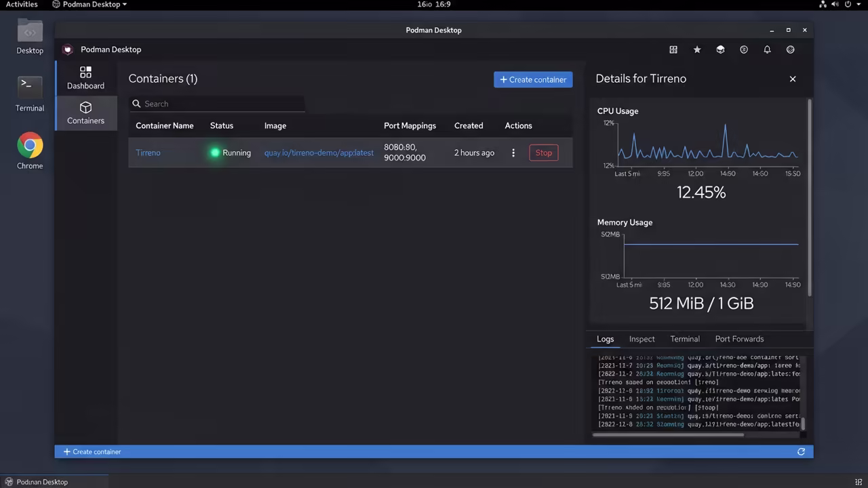Click the round icon left of the bell
The width and height of the screenshot is (868, 488).
[x=744, y=49]
